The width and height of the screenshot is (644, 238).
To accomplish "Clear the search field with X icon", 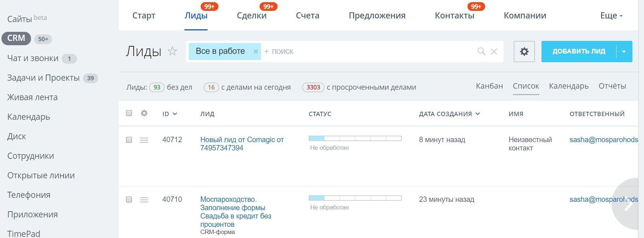I will pos(494,51).
